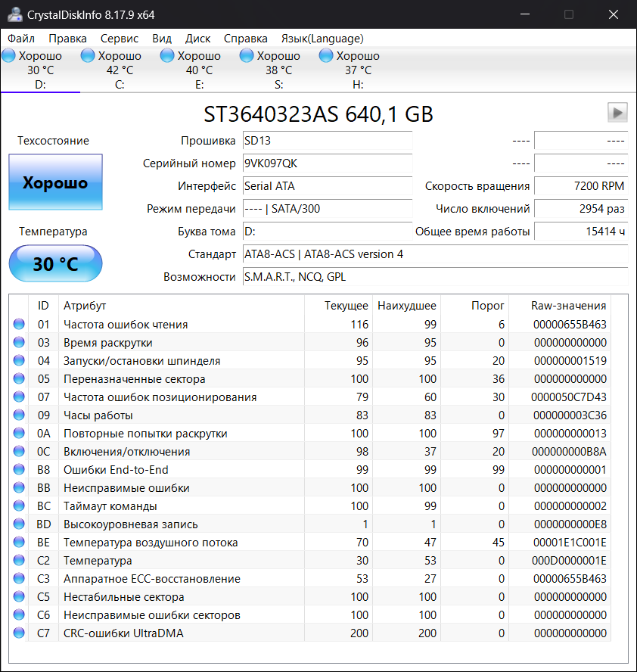Click the serial number field 9VK097QK

click(x=328, y=163)
